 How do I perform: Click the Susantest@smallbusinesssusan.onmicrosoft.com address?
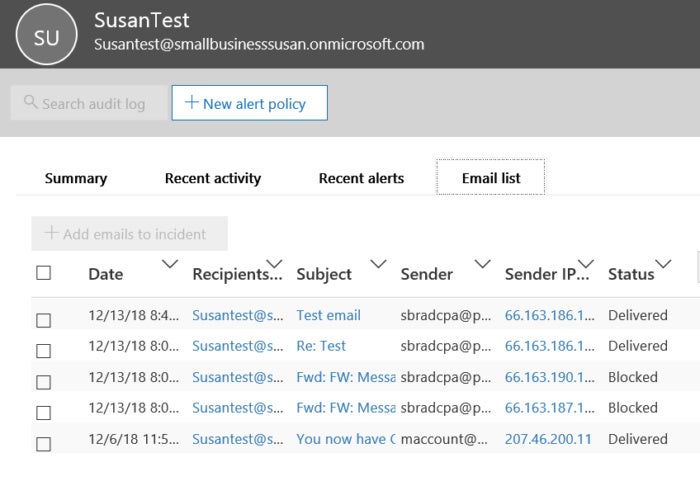pyautogui.click(x=259, y=44)
